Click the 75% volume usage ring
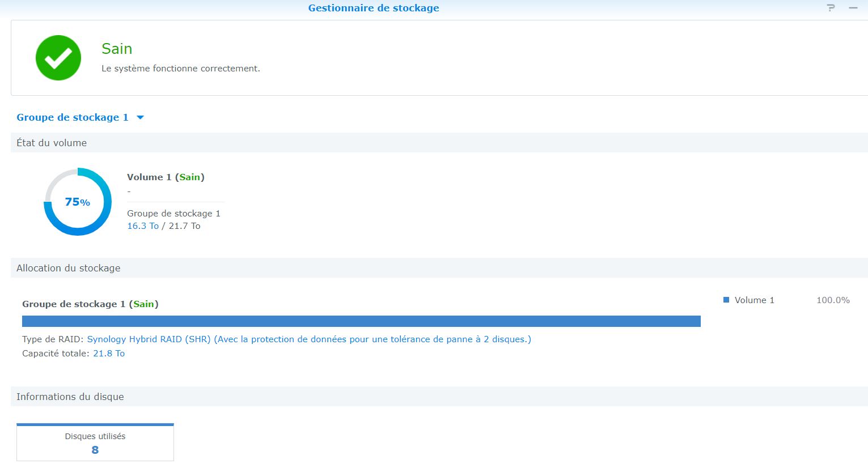 click(78, 202)
